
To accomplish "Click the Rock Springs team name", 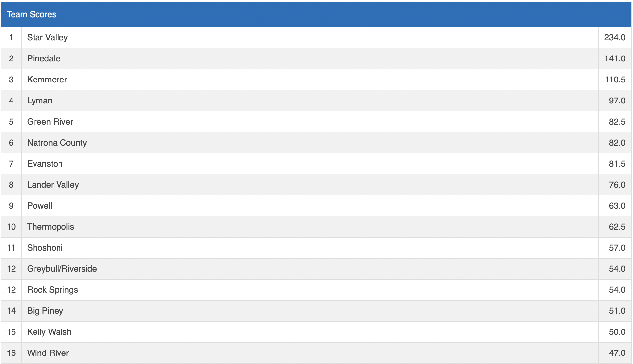I will (53, 290).
